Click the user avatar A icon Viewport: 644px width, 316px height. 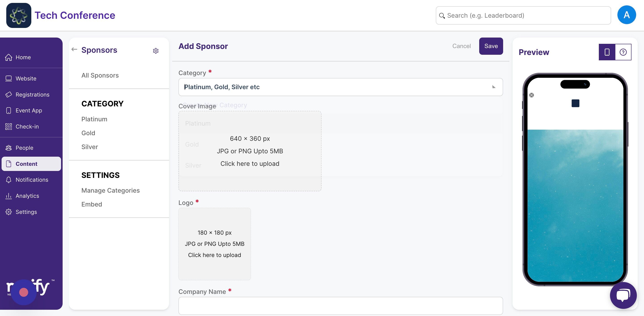click(627, 15)
